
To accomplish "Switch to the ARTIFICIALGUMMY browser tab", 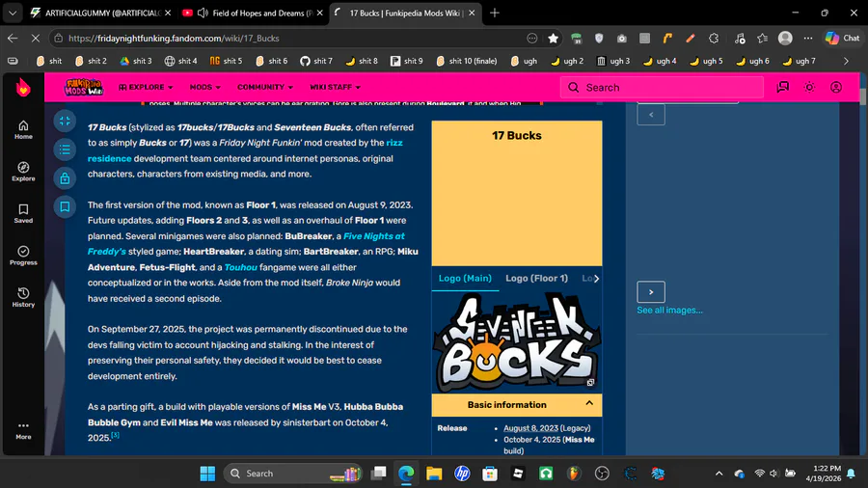I will coord(100,13).
